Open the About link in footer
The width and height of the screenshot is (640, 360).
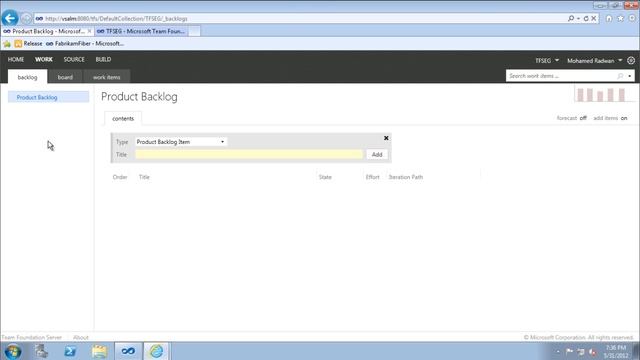[80, 338]
